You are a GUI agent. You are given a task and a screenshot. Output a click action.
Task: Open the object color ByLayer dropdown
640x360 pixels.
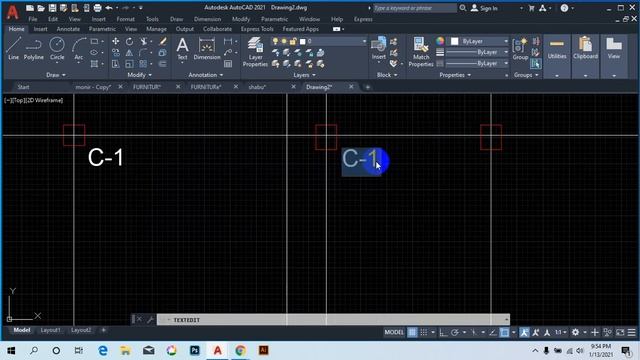coord(479,41)
